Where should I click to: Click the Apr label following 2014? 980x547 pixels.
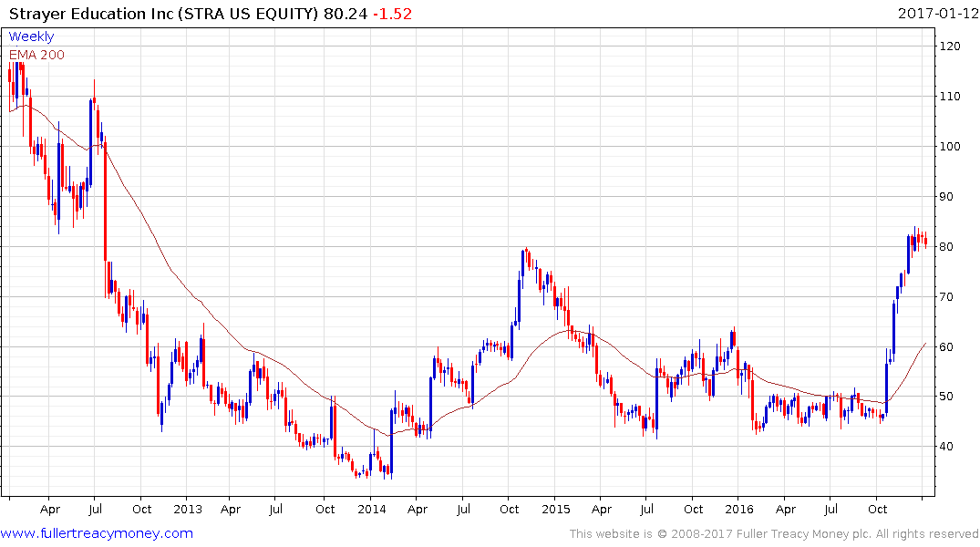point(417,510)
